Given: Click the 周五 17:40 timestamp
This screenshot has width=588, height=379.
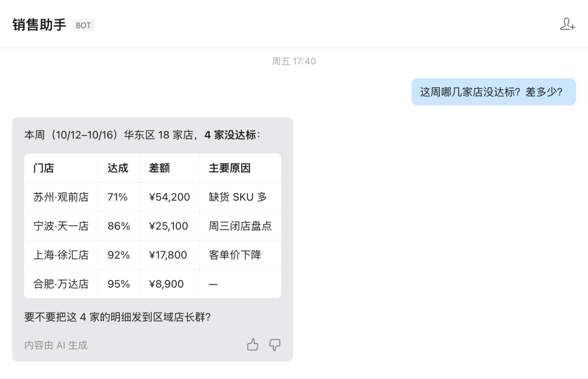Looking at the screenshot, I should [x=294, y=61].
